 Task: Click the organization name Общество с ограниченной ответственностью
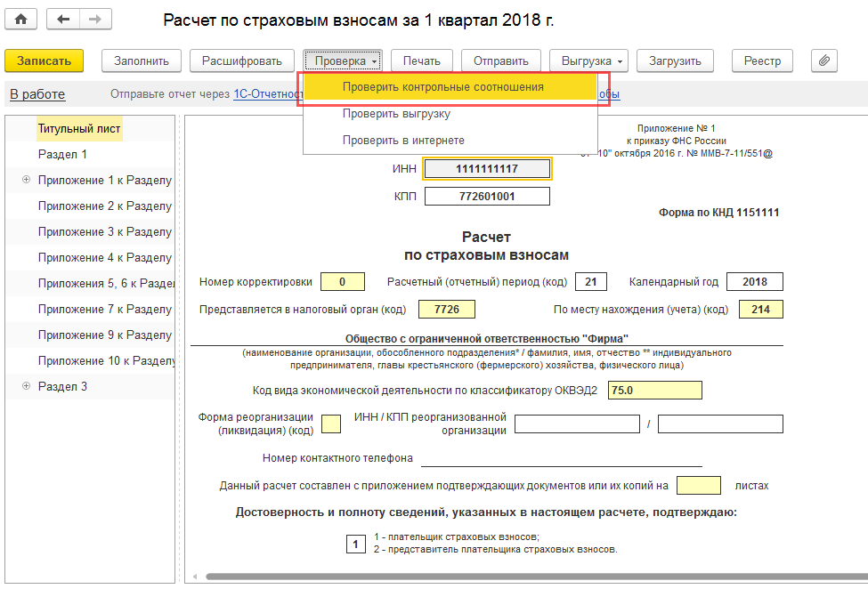(x=487, y=338)
